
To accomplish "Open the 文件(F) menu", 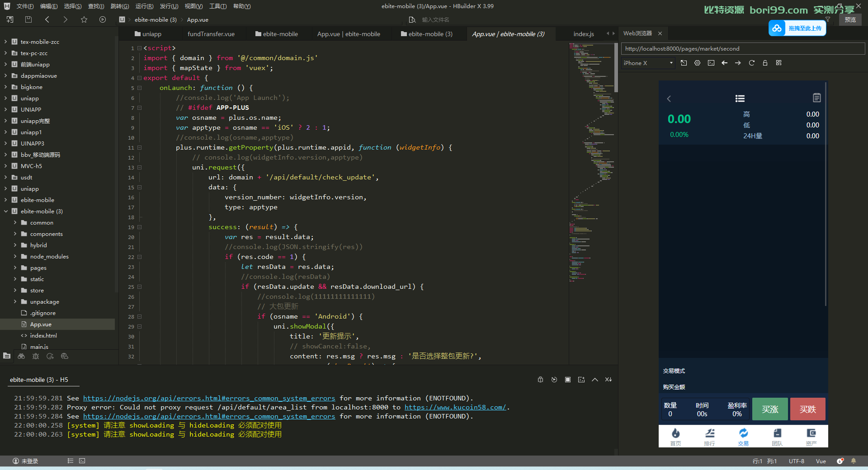I will tap(25, 6).
